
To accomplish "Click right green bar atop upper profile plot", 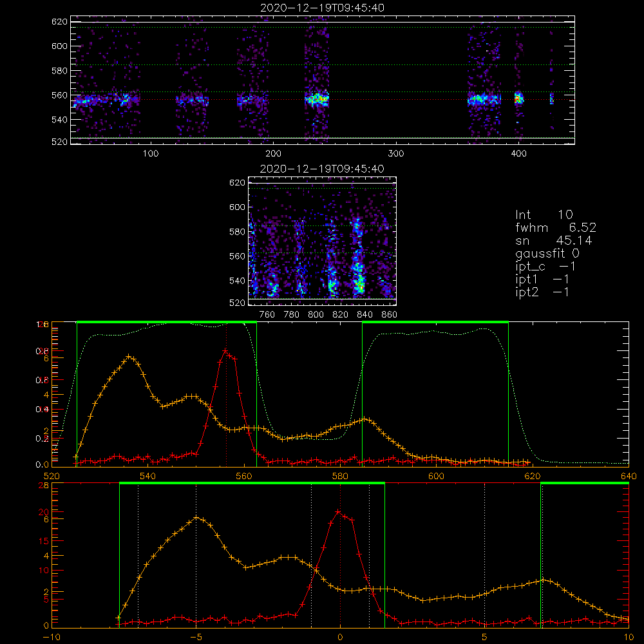I will tap(435, 322).
